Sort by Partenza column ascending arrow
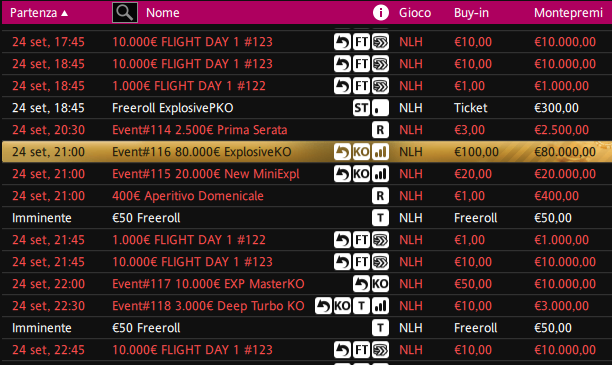The width and height of the screenshot is (612, 365). (65, 13)
